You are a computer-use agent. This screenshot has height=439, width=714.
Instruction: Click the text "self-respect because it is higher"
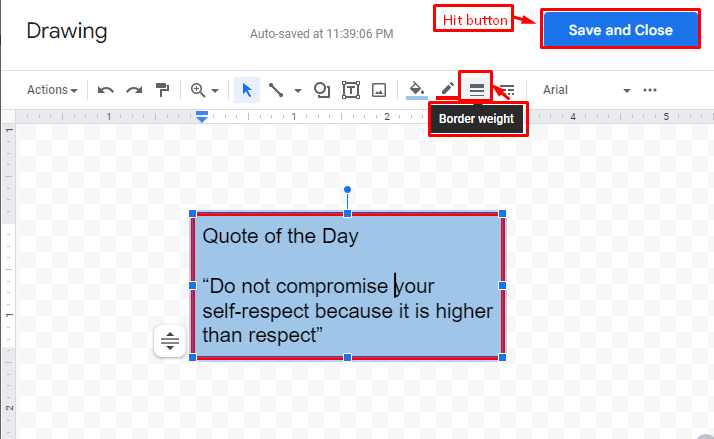pos(347,311)
